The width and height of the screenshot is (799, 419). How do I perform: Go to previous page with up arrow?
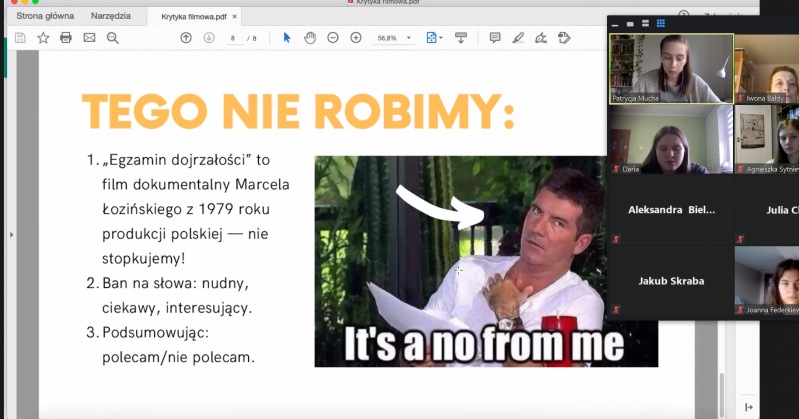(186, 38)
